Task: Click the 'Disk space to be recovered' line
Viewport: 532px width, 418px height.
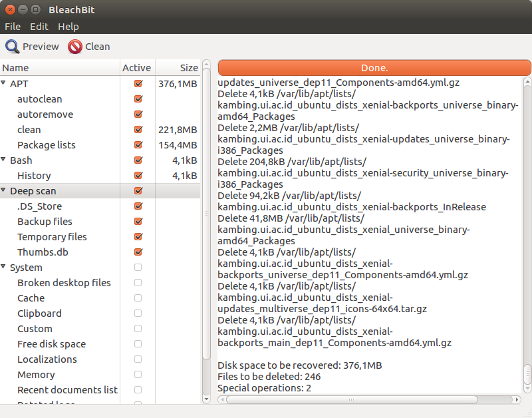Action: [x=300, y=365]
